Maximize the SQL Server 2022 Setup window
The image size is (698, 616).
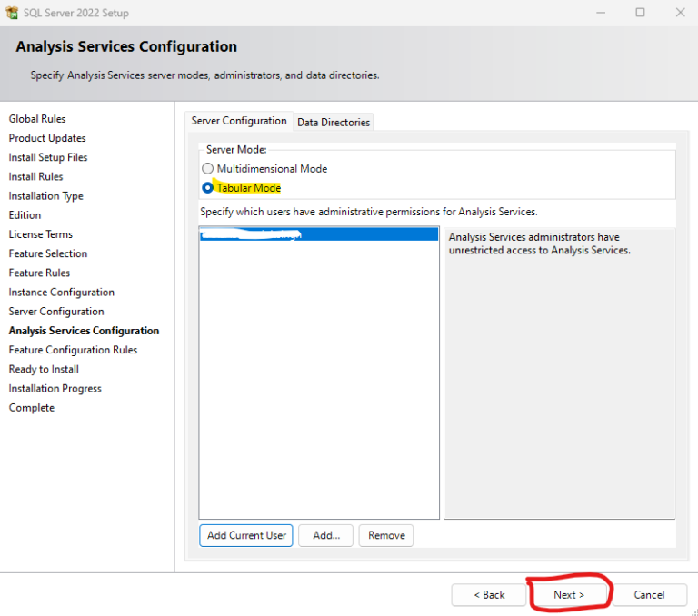640,13
